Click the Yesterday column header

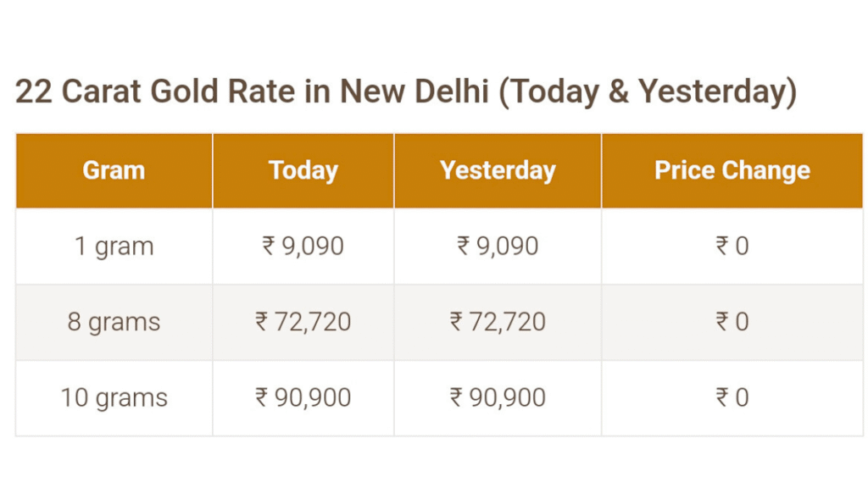pos(498,170)
